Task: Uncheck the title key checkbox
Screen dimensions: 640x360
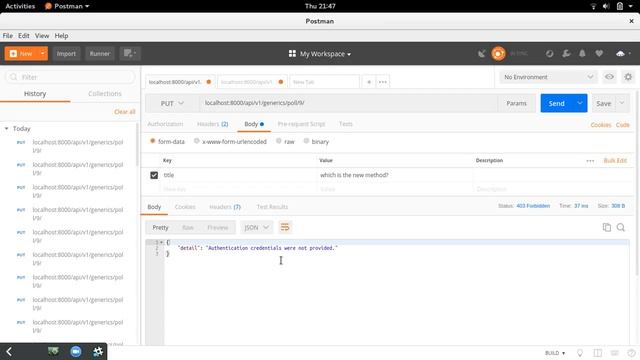Action: coord(154,175)
